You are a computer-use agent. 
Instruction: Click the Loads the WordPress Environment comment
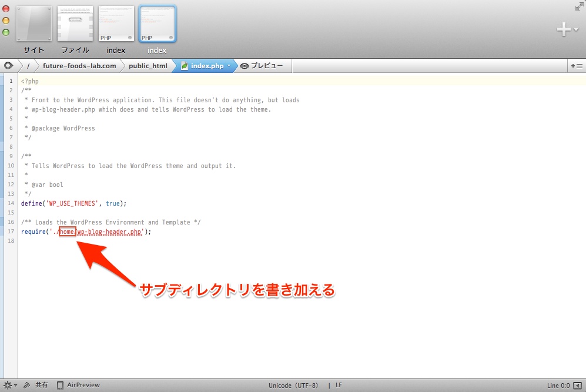110,222
